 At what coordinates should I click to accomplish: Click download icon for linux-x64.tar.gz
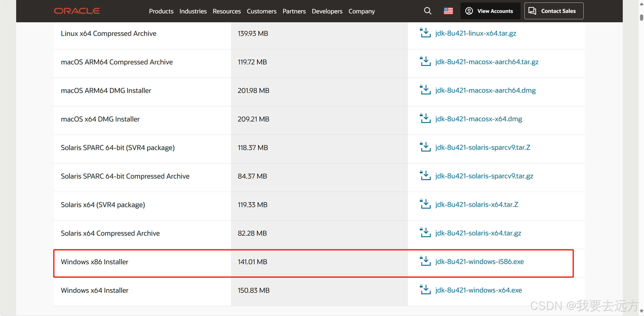click(425, 33)
